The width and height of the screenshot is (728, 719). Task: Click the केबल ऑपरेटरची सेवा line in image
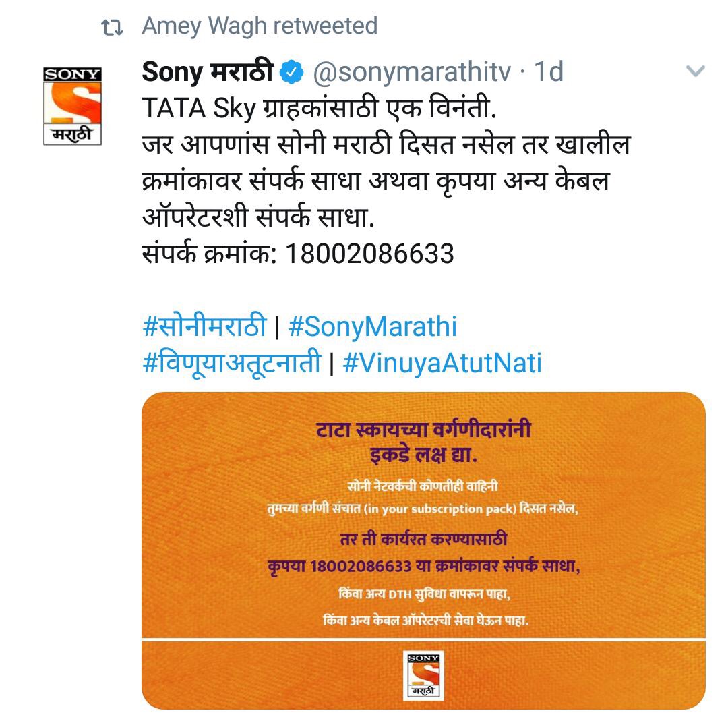(426, 621)
